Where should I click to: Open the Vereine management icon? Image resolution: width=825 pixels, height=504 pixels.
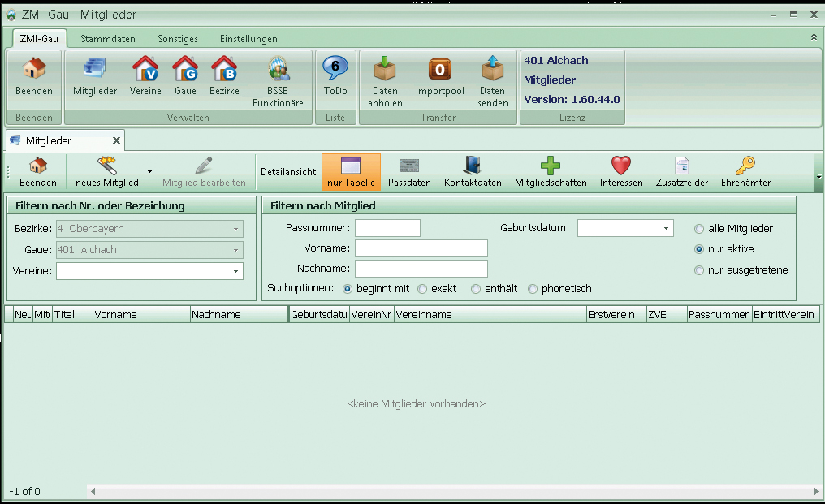tap(145, 77)
